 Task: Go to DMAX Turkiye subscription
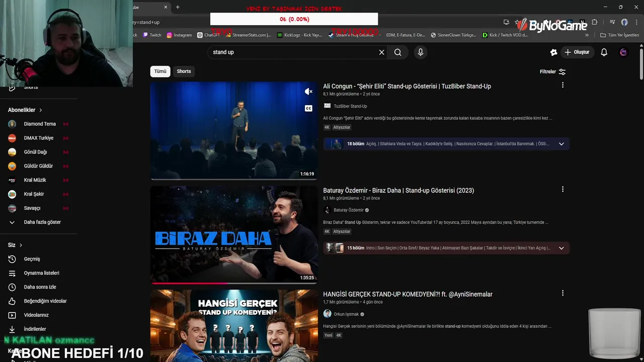[38, 138]
